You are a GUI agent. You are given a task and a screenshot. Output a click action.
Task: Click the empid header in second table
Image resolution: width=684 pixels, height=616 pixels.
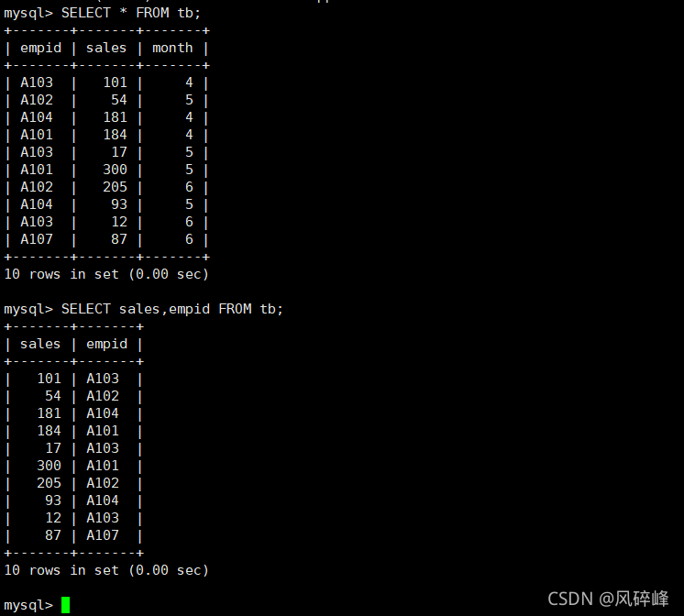pyautogui.click(x=107, y=344)
